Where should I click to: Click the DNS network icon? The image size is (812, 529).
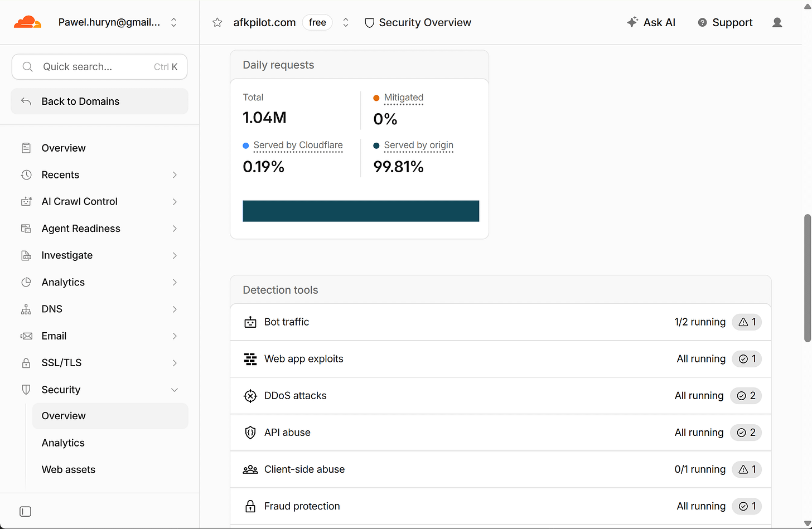click(x=26, y=309)
